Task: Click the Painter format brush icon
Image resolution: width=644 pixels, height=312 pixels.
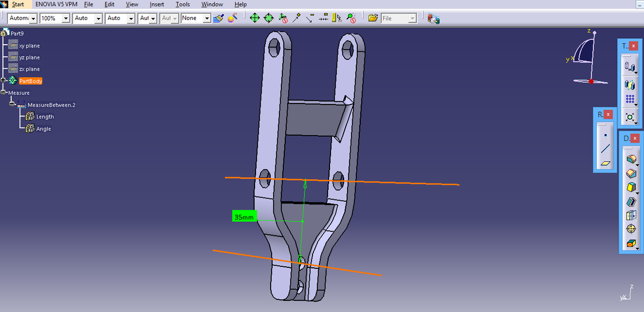Action: point(218,18)
